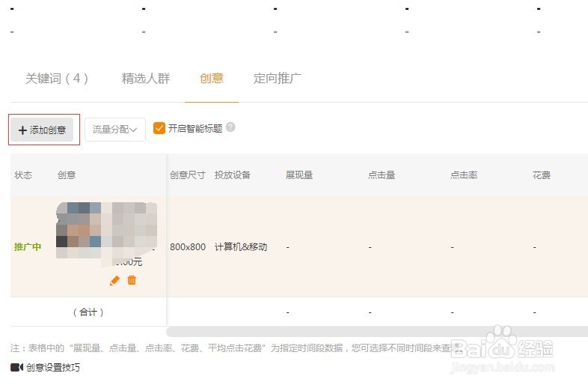Go to the 定向推广 tab
588x388 pixels.
277,79
